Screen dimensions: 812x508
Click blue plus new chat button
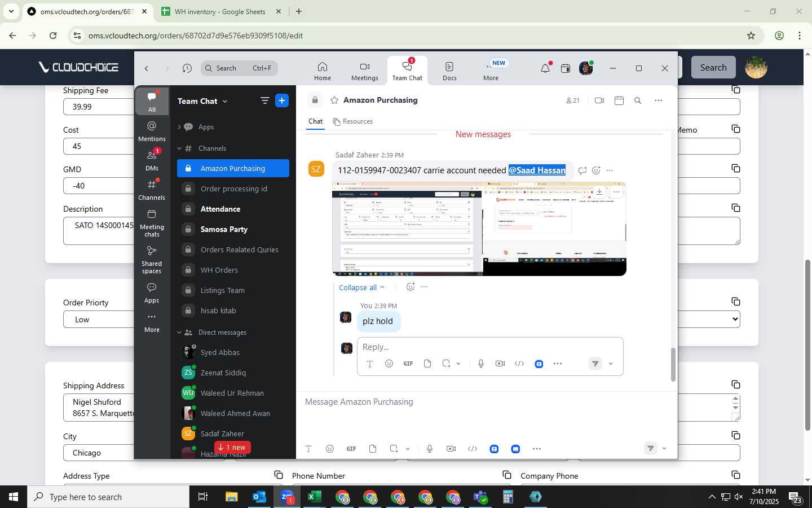(282, 100)
